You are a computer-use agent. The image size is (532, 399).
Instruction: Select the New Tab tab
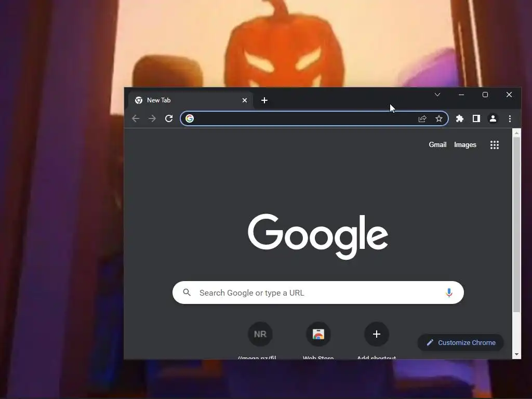coord(191,100)
